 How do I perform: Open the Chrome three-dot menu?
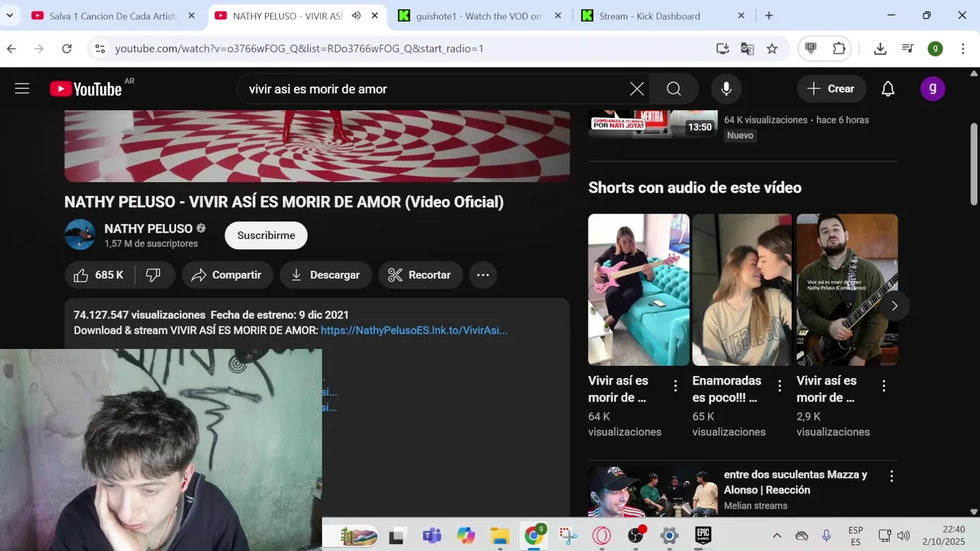962,48
